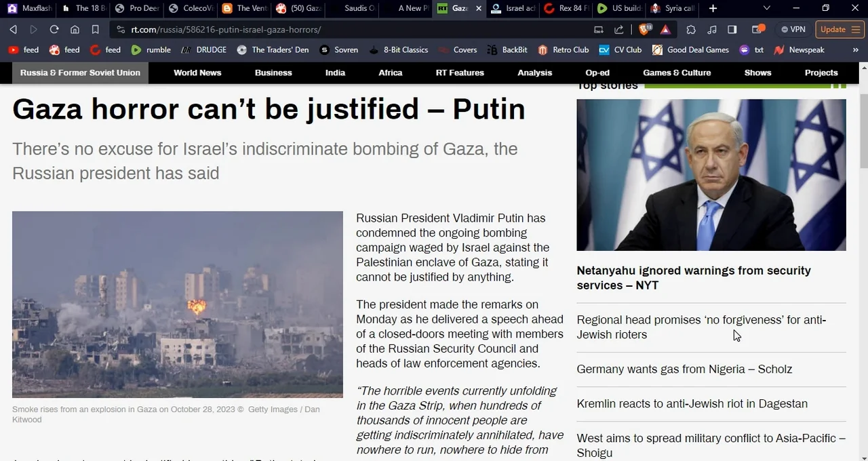Click the share page icon in address bar

coord(619,29)
